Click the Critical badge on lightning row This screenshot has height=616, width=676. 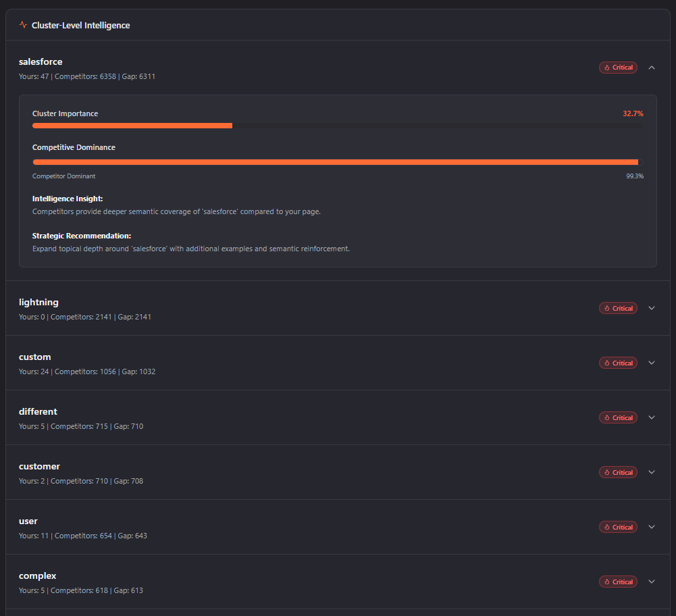[618, 308]
